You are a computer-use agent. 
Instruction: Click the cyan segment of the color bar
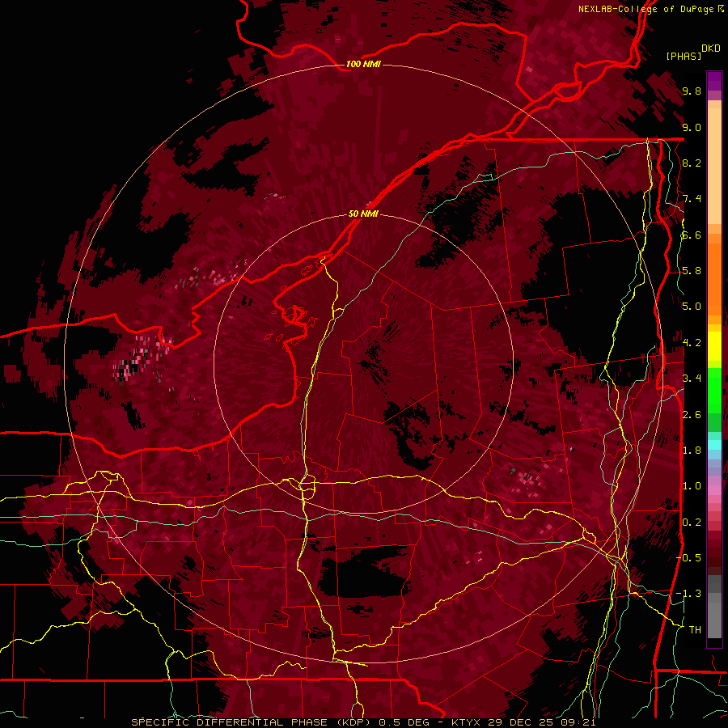click(x=714, y=445)
